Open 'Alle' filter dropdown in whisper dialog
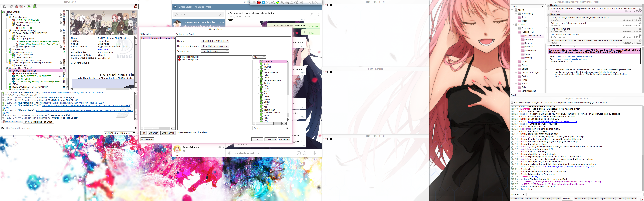Screen dimensions: 644x201 tap(259, 57)
